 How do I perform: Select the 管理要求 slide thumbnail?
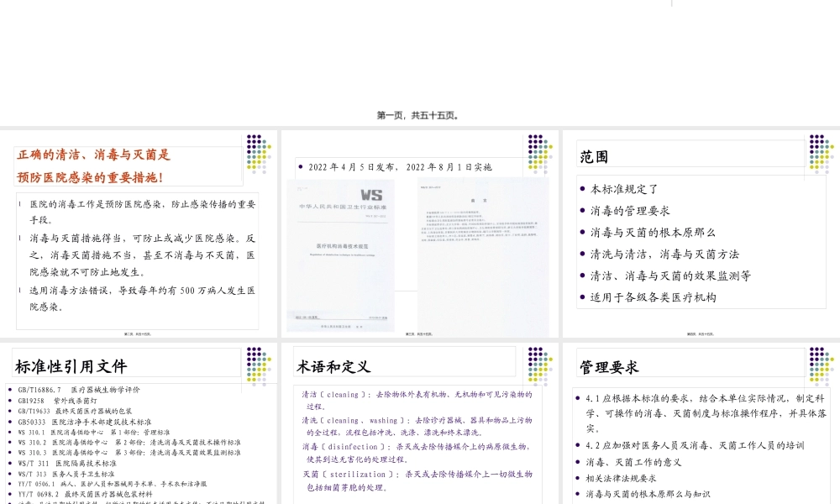pos(702,420)
